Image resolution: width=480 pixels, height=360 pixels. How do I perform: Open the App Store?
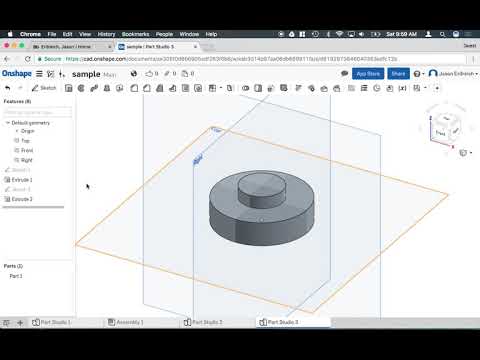(x=368, y=74)
